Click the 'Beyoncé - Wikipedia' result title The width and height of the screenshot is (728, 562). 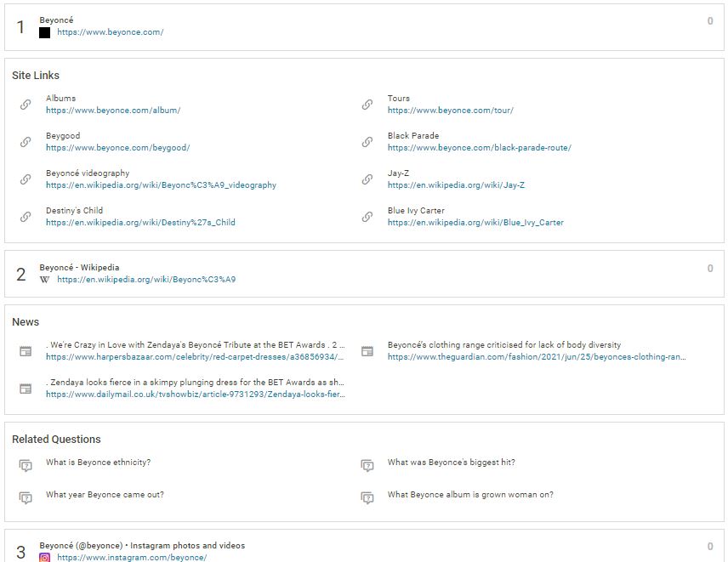point(79,267)
